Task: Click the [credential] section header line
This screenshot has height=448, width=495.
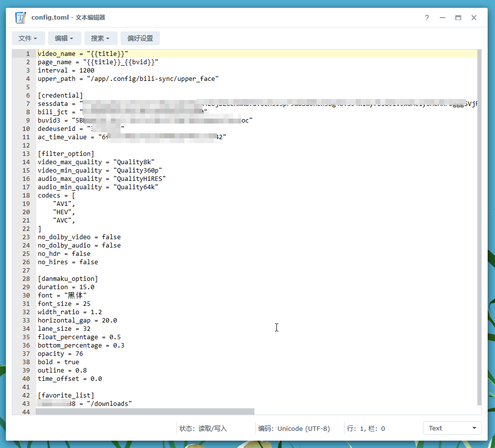Action: coord(60,96)
